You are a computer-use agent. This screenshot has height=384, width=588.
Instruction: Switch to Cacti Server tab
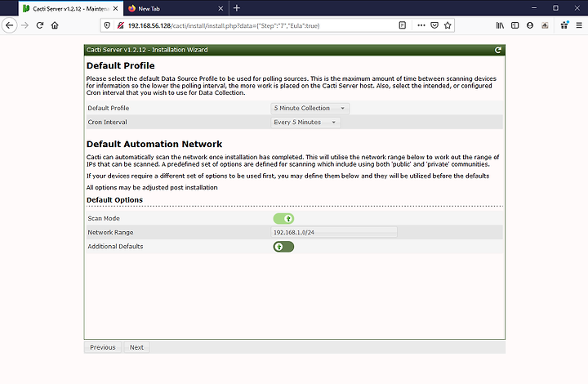(x=70, y=8)
